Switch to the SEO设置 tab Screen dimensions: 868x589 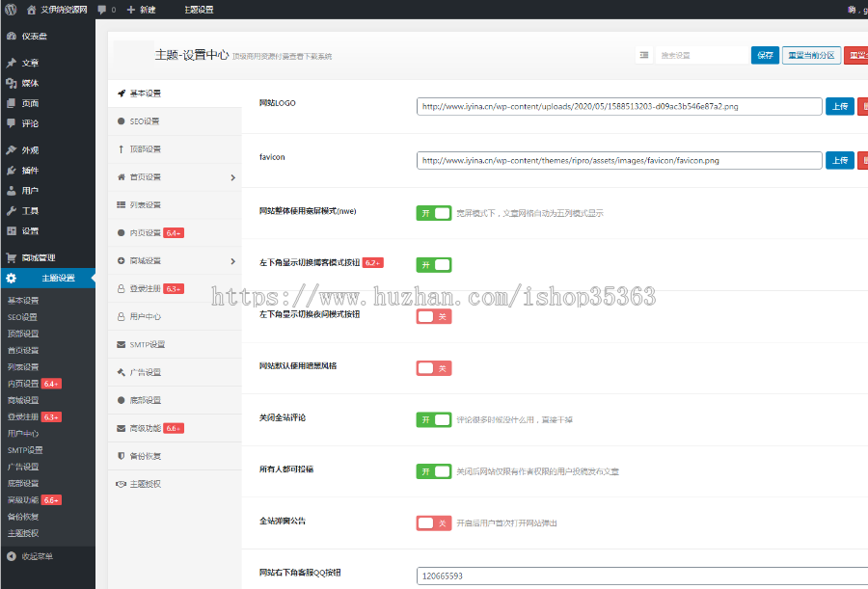click(x=145, y=120)
